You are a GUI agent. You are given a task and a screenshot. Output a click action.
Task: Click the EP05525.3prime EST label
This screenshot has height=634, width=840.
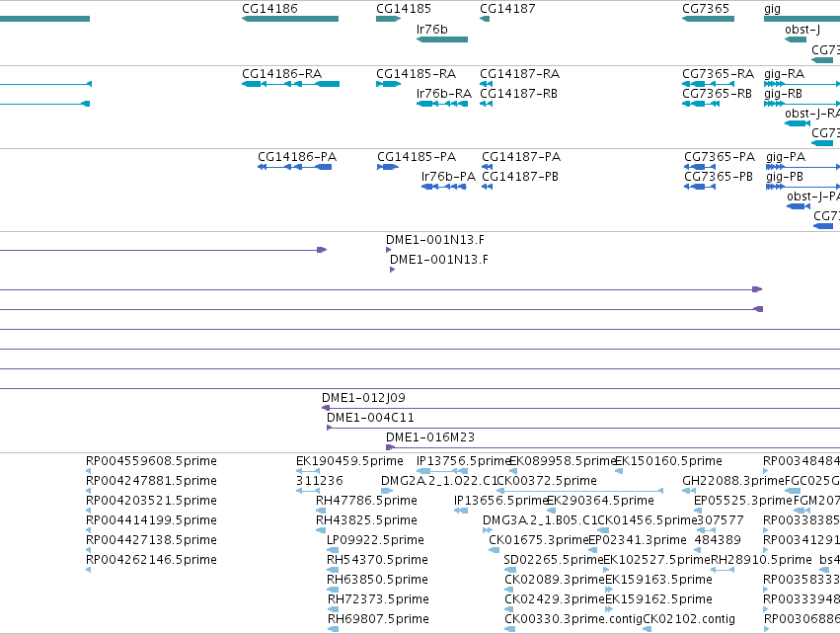(743, 501)
